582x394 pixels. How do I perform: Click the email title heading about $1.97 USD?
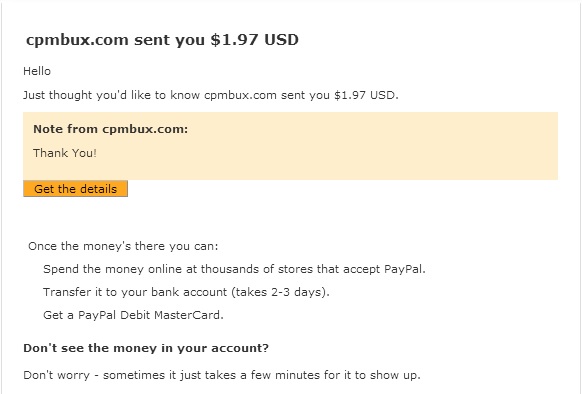(162, 40)
